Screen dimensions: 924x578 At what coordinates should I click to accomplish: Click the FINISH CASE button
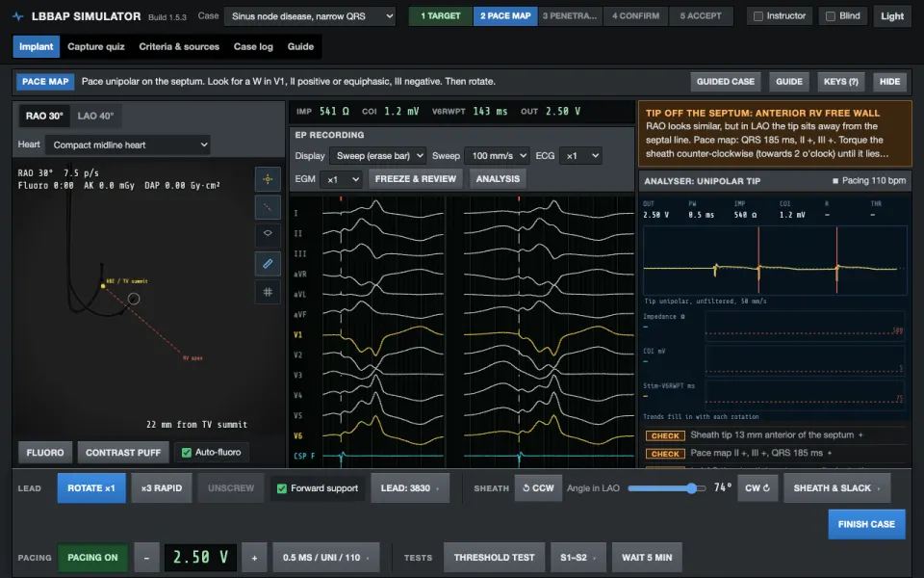point(866,524)
